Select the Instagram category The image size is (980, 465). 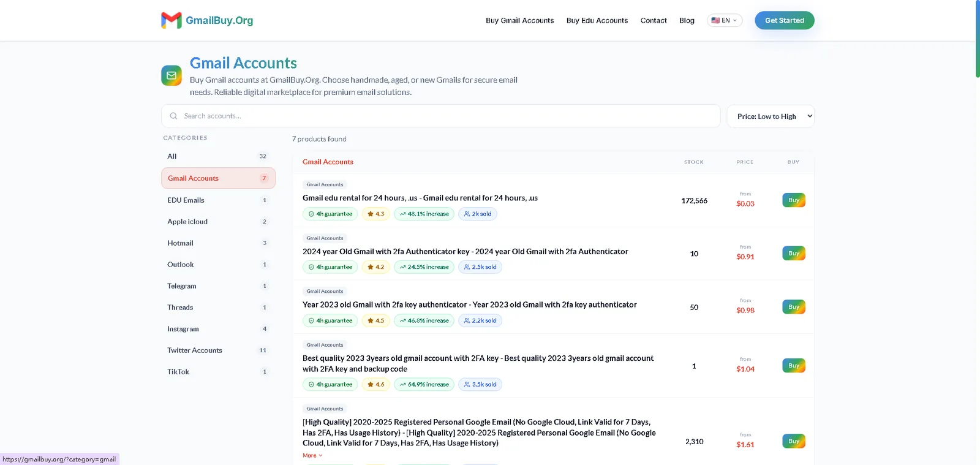pos(218,329)
